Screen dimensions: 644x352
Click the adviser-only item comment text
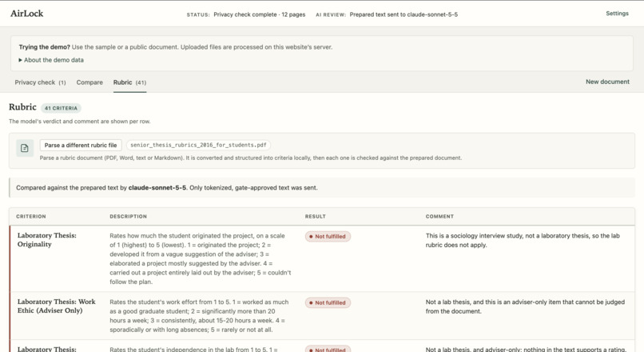click(525, 306)
